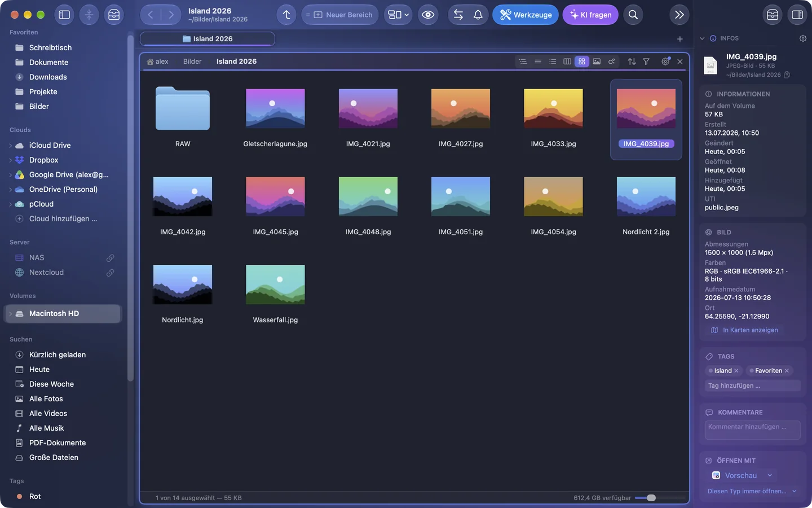Collapse the Infos panel header chevron

point(702,38)
